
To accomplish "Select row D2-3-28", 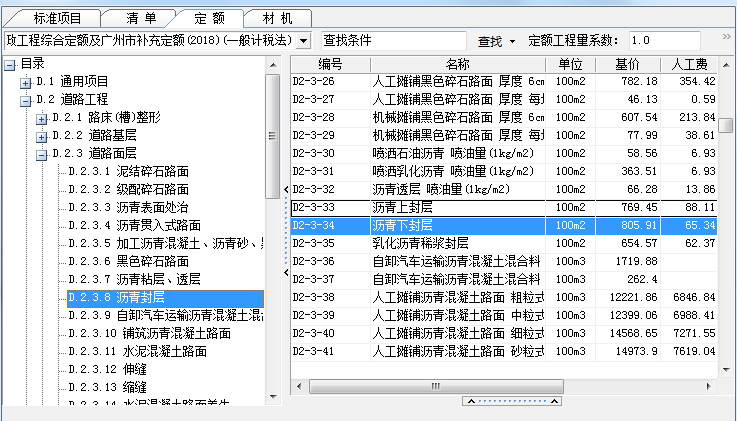I will (504, 117).
